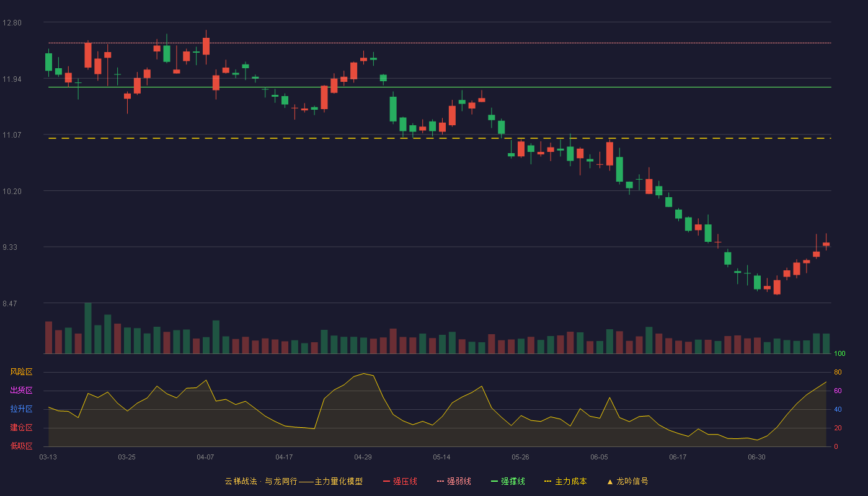Select the 04-07 date marker on axis
This screenshot has height=496, width=868.
click(x=205, y=457)
